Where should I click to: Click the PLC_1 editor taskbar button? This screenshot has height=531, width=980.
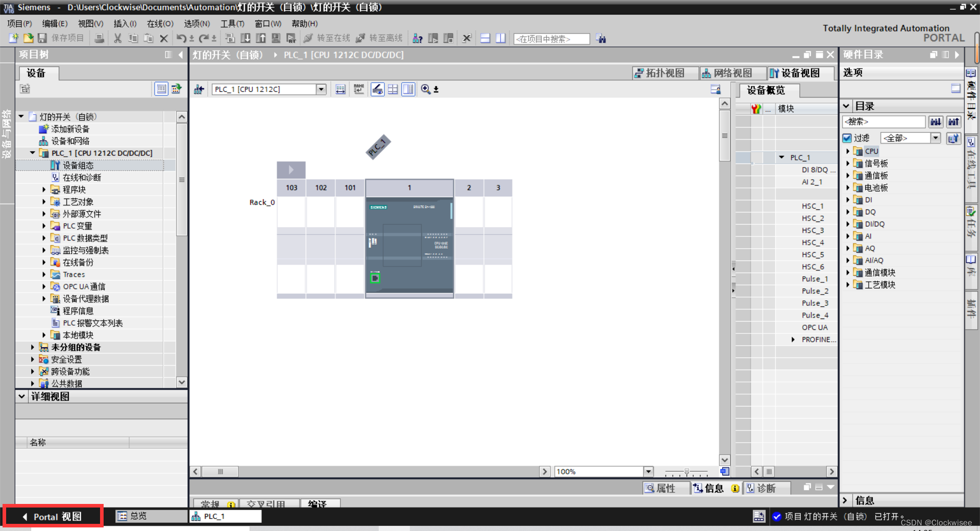click(x=225, y=516)
